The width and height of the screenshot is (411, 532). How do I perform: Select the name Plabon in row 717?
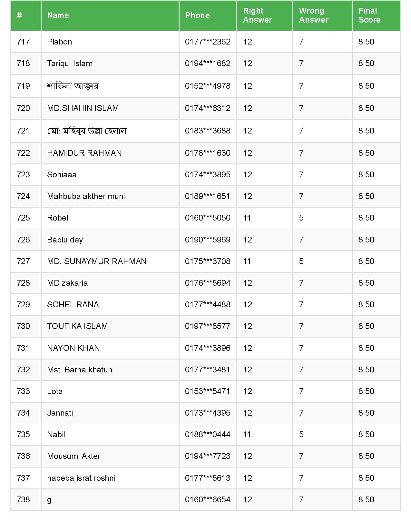coord(60,42)
